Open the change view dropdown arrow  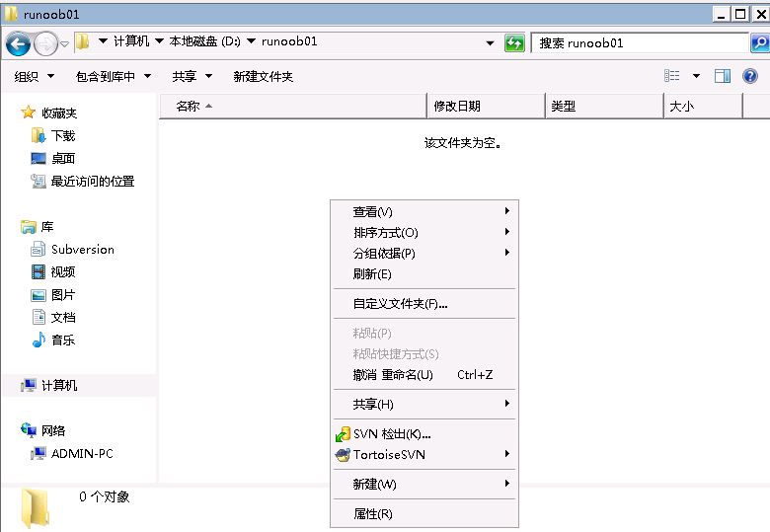tap(696, 76)
